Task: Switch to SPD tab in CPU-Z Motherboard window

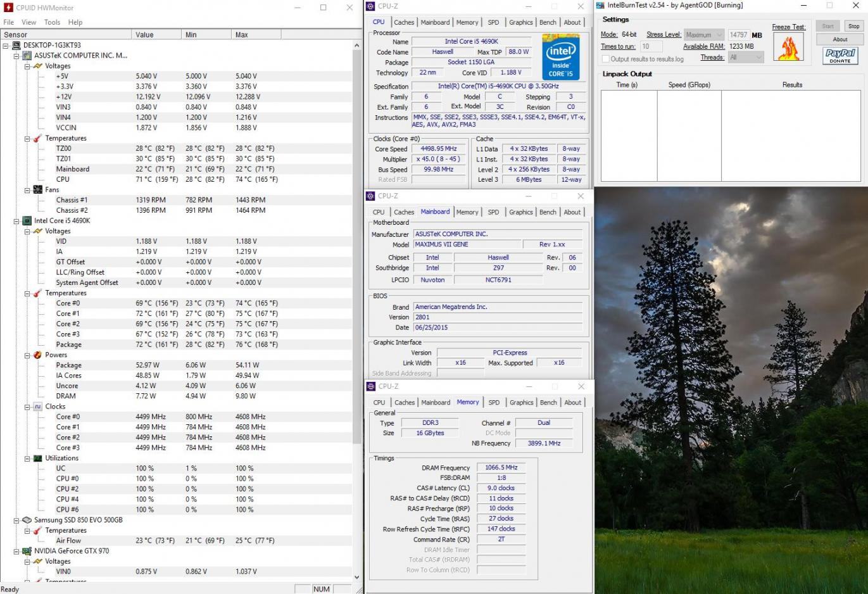Action: pyautogui.click(x=494, y=212)
